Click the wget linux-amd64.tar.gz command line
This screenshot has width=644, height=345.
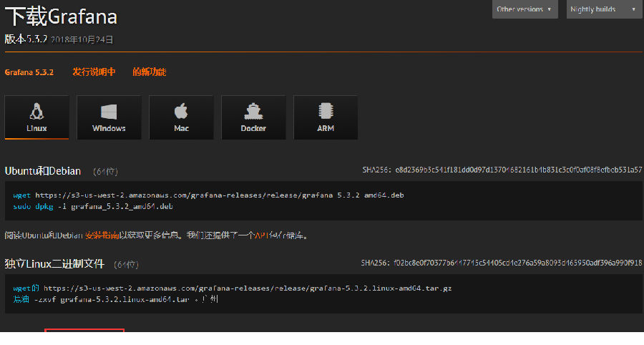233,288
